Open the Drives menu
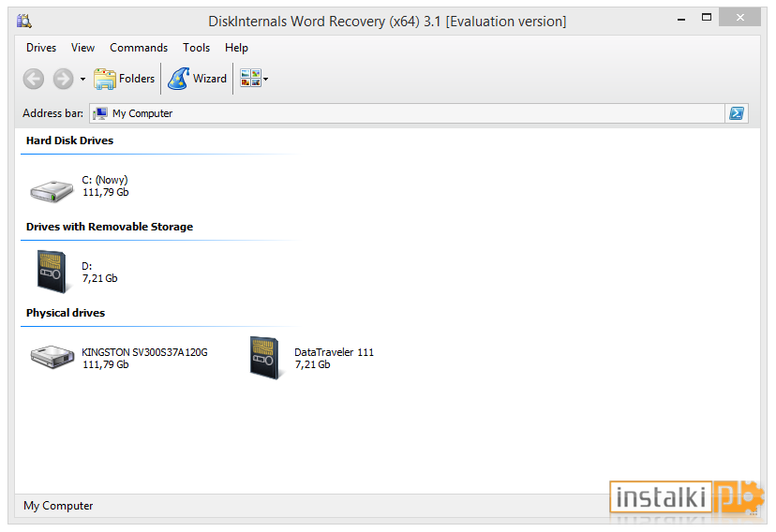Image resolution: width=776 pixels, height=532 pixels. pyautogui.click(x=41, y=48)
